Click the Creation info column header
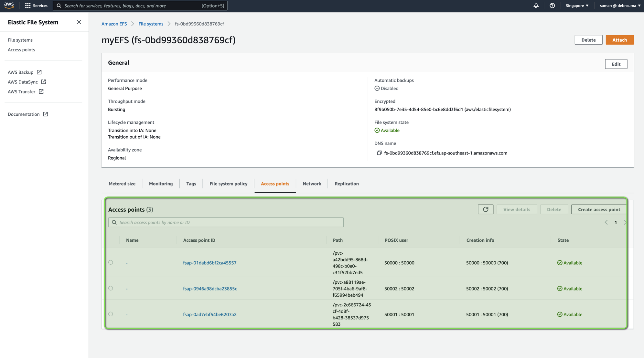 [480, 240]
